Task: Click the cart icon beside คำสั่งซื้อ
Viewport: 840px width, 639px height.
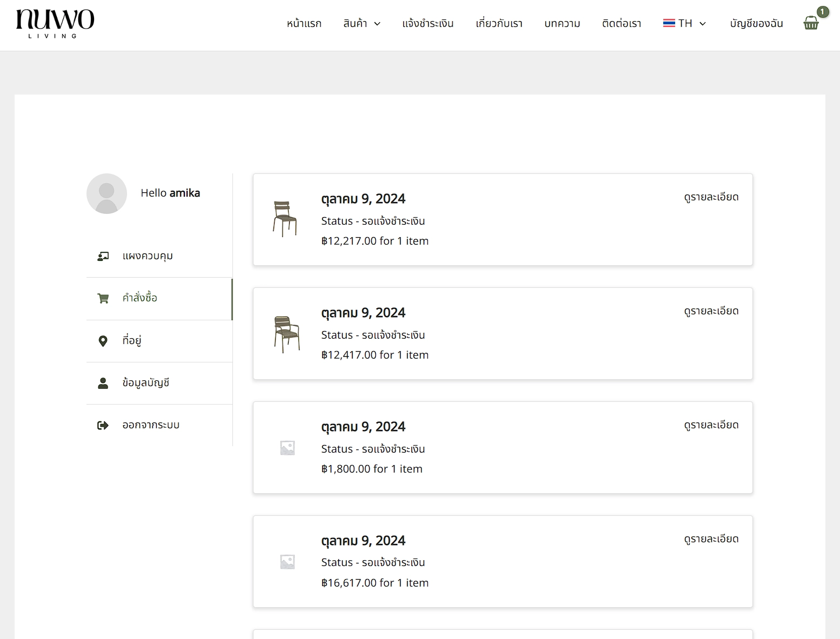Action: (103, 298)
